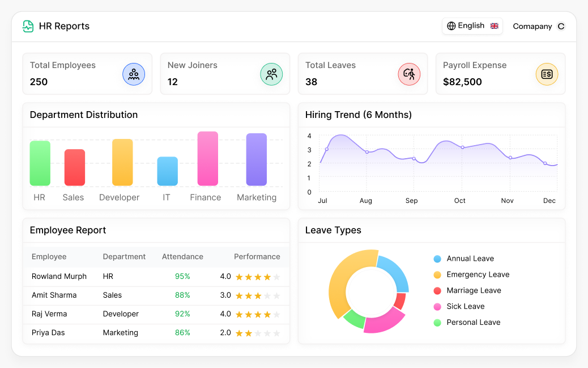Click the Nov data point on hiring trend
This screenshot has height=368, width=588.
click(x=510, y=158)
